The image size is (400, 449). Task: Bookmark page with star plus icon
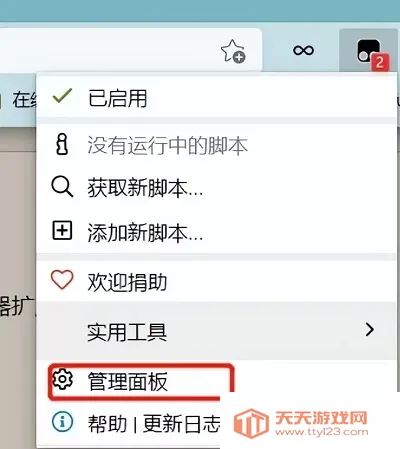point(233,51)
